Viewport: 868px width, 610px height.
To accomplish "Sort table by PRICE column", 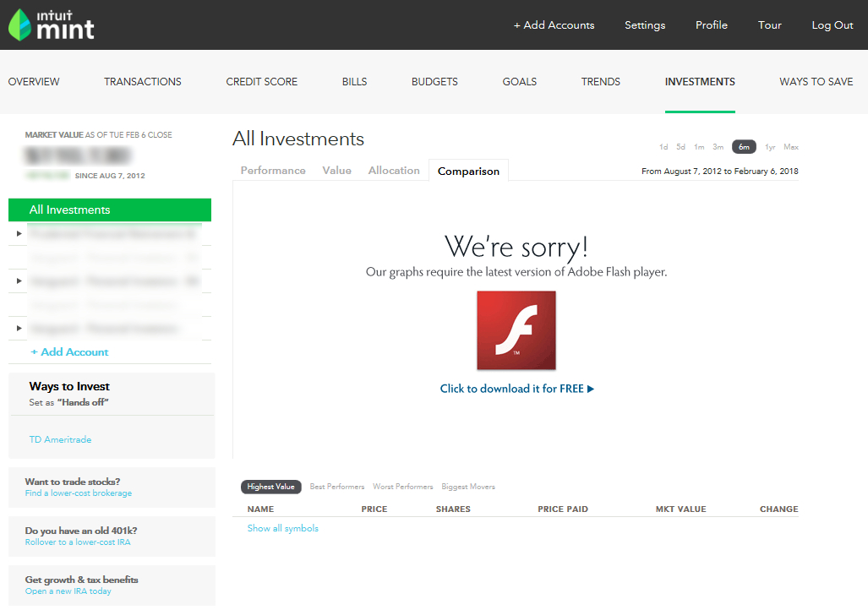I will pyautogui.click(x=374, y=509).
